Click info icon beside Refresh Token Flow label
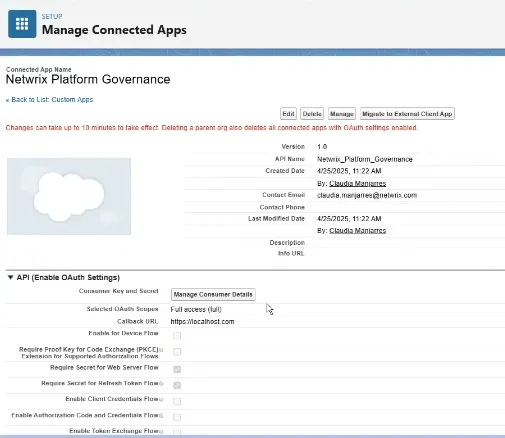The width and height of the screenshot is (505, 438). point(161,384)
